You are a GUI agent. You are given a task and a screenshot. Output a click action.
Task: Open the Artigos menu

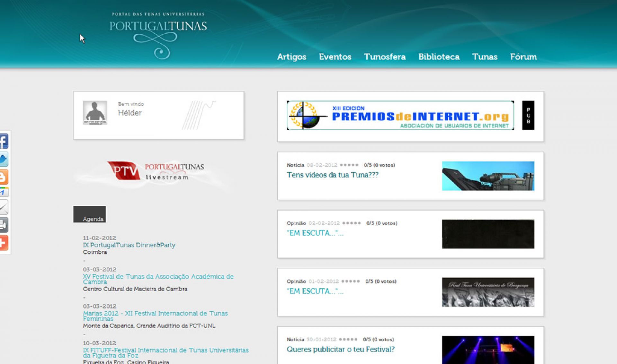pyautogui.click(x=291, y=57)
